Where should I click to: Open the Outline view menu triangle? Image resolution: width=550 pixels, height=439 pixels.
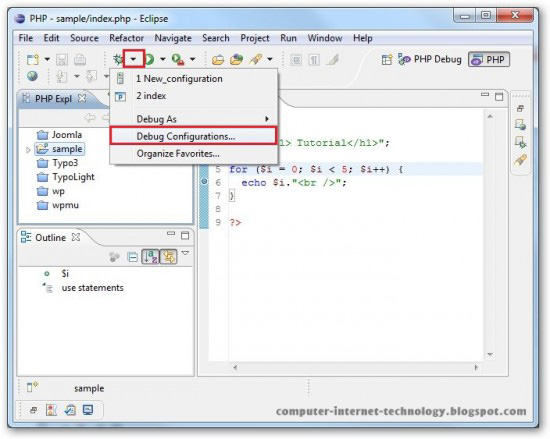tap(185, 253)
